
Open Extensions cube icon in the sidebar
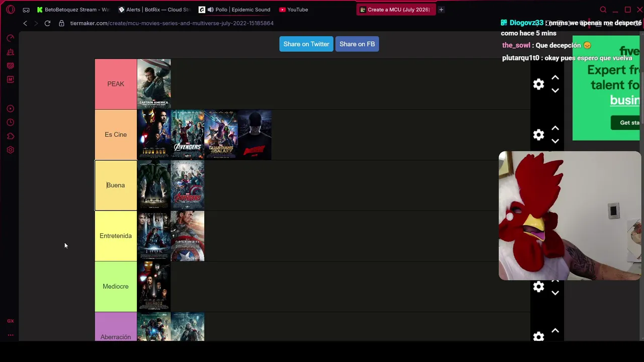(10, 136)
